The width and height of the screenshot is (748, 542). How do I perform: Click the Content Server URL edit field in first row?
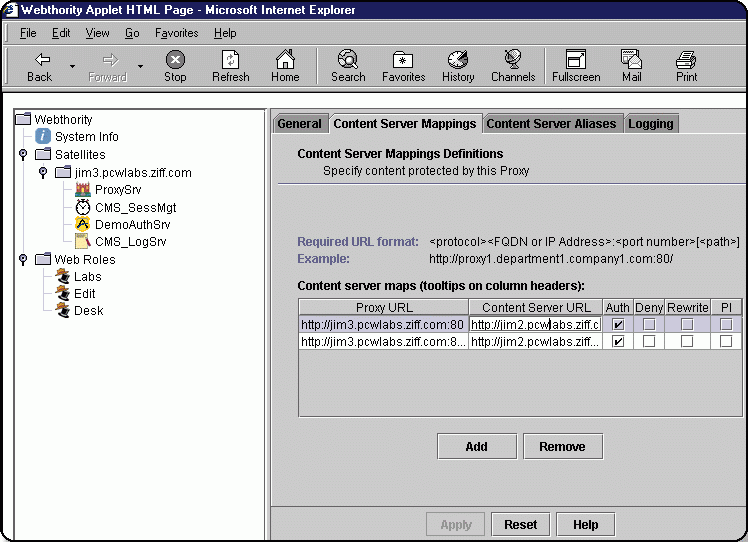tap(535, 324)
